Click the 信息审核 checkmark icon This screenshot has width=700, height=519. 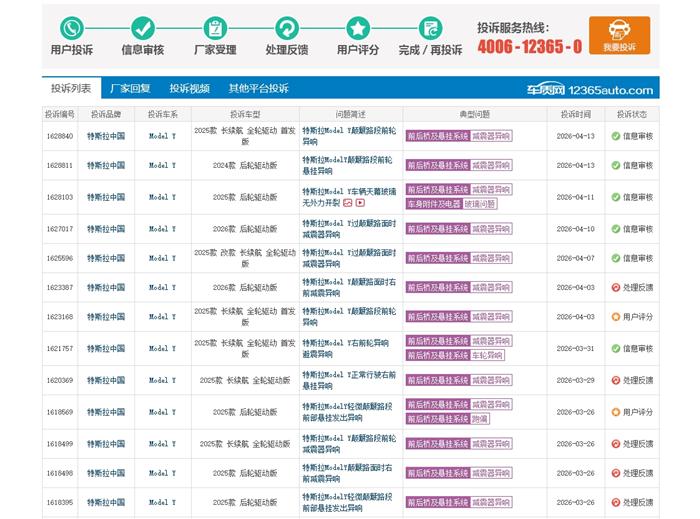coord(143,28)
